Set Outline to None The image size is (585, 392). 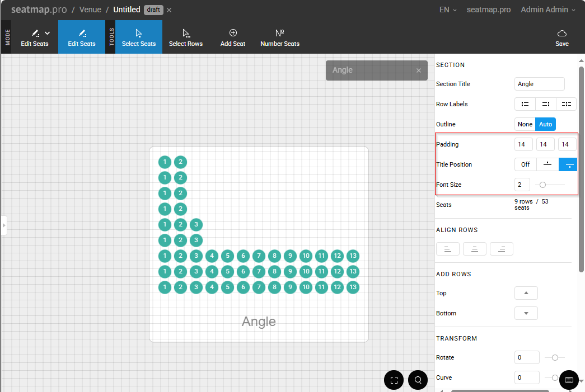click(x=525, y=124)
